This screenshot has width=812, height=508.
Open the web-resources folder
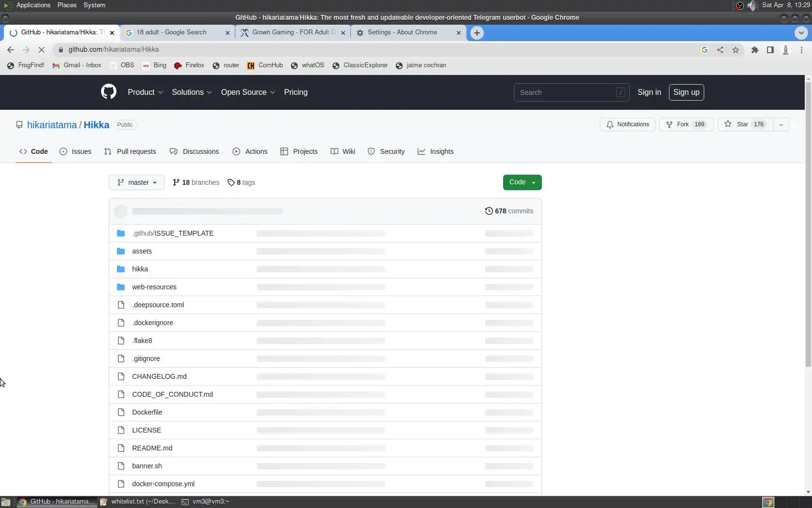tap(154, 287)
